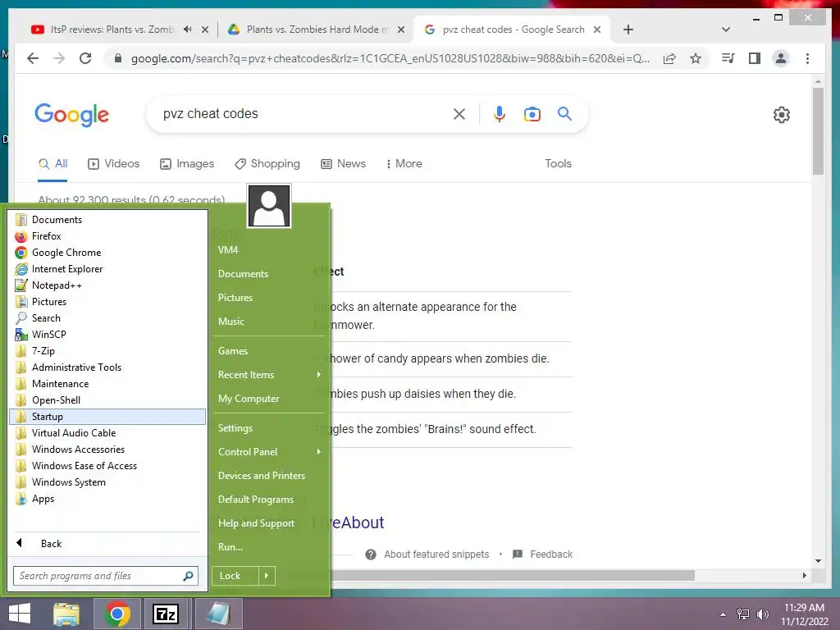Expand the Windows System folder

(x=107, y=482)
